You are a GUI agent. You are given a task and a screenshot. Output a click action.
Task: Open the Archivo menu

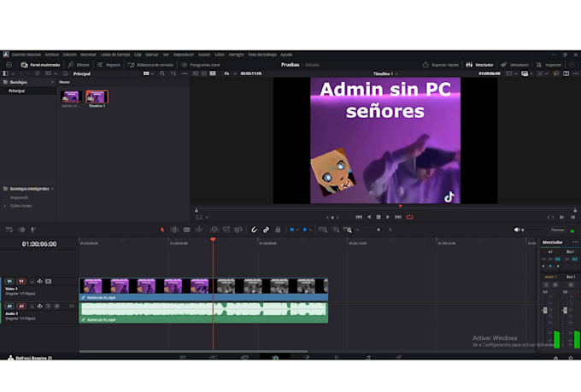(x=52, y=55)
